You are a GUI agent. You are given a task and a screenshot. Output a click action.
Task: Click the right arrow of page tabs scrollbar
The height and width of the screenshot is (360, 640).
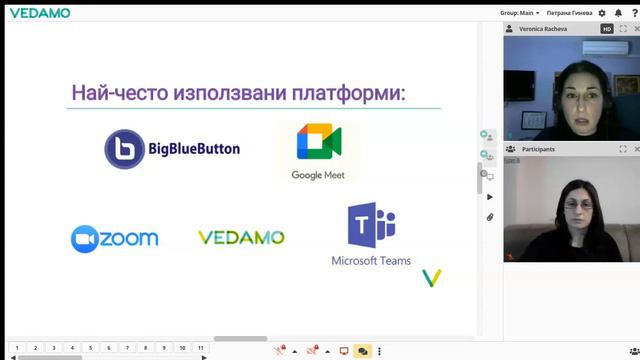tap(204, 358)
